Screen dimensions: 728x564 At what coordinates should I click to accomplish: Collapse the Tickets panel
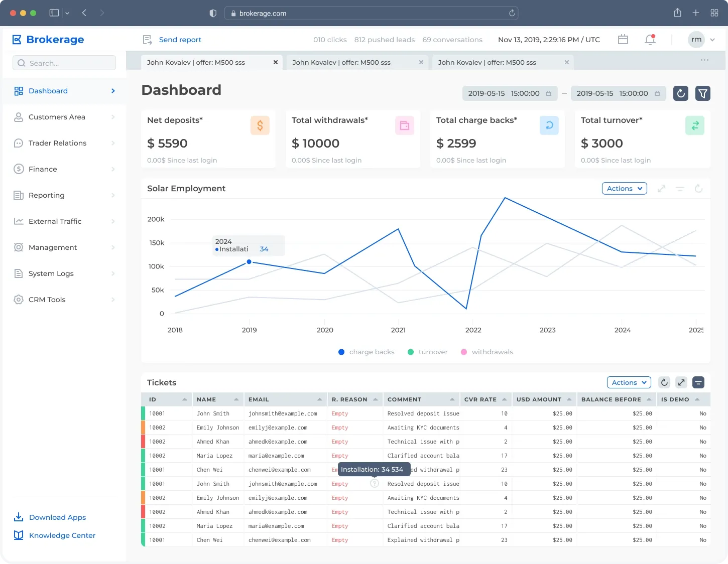[698, 382]
